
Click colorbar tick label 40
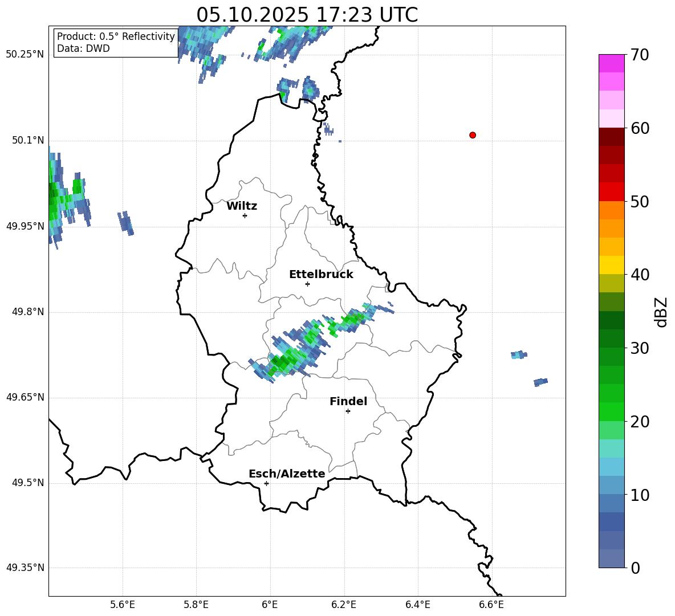tap(640, 275)
